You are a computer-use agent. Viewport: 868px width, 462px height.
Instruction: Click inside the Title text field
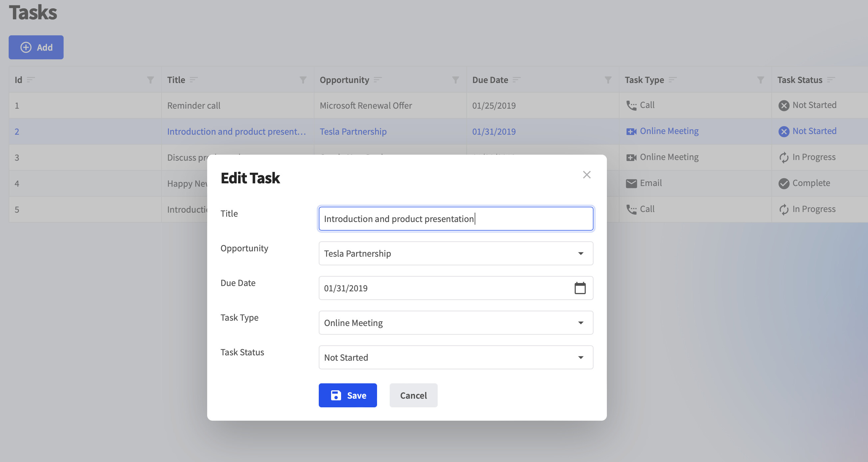[456, 219]
